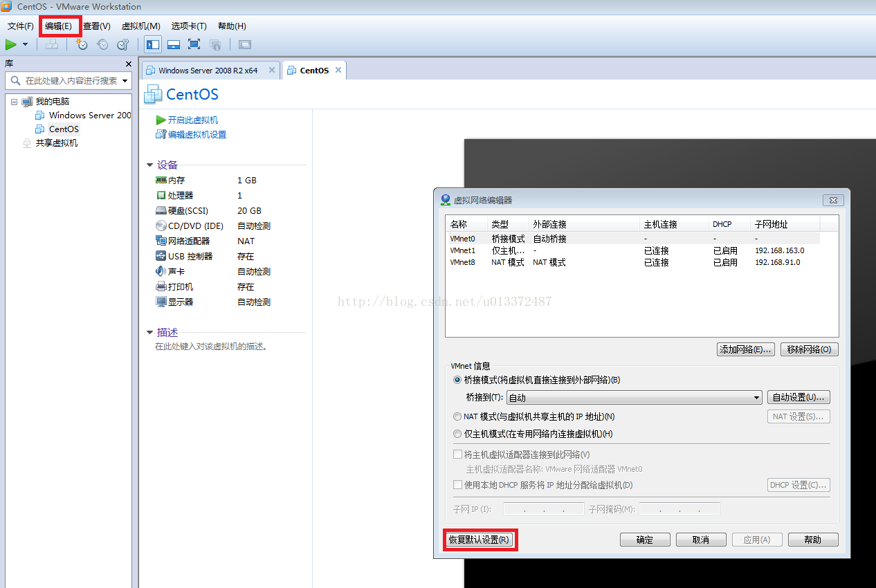Screen dimensions: 876x588
Task: Click the sound card (声卡) icon
Action: 161,272
